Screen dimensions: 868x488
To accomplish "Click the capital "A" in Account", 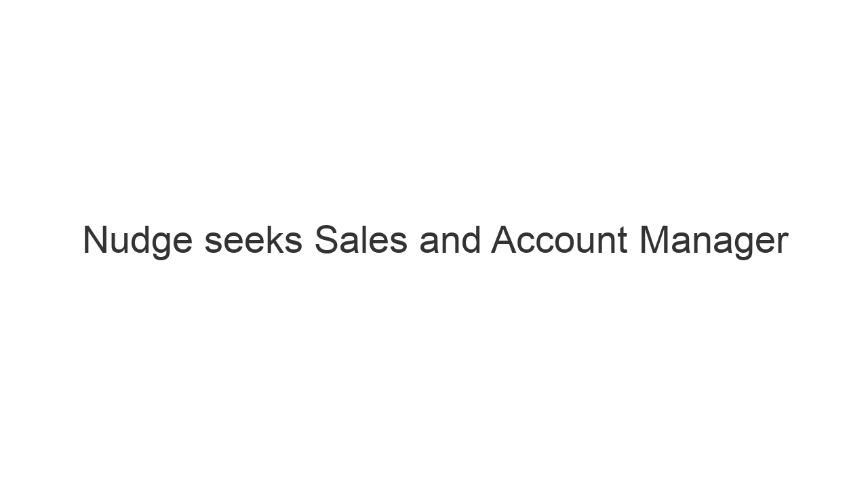I will pos(503,241).
